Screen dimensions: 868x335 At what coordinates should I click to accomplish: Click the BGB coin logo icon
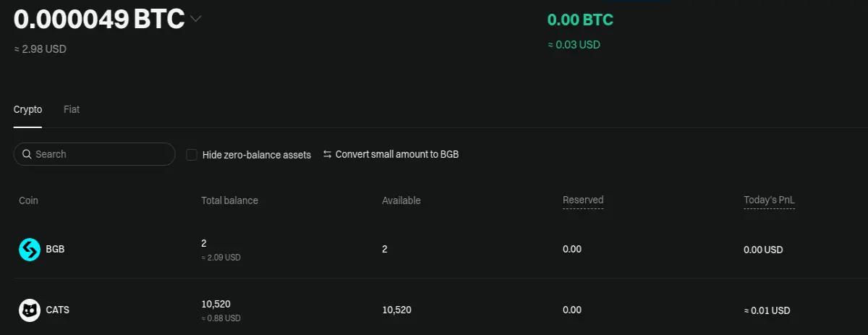click(x=30, y=250)
